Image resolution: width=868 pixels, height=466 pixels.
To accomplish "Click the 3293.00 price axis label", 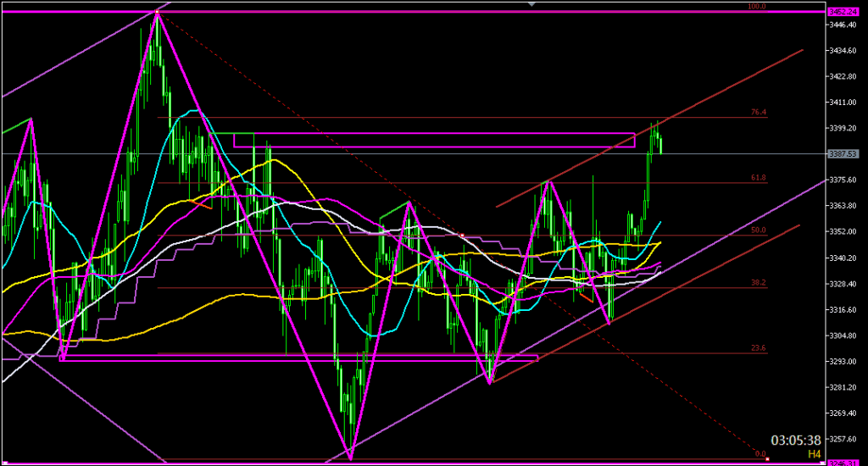I will (842, 362).
